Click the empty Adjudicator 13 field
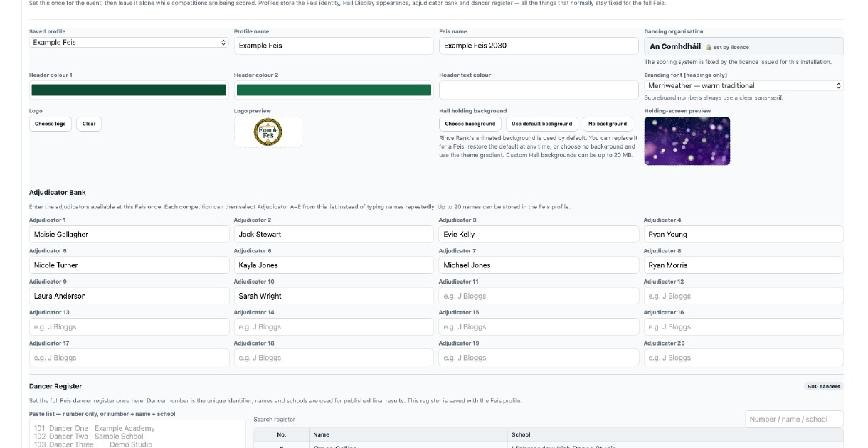The width and height of the screenshot is (868, 448). (x=129, y=327)
